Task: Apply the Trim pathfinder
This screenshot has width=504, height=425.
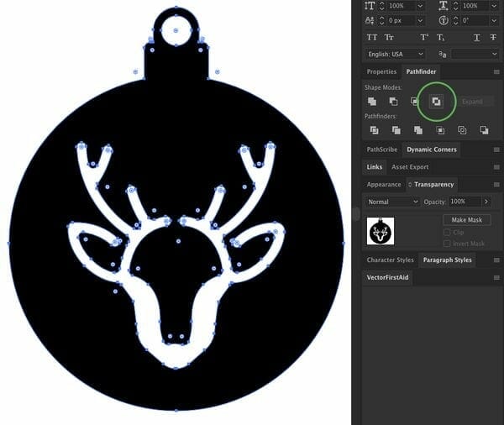Action: click(396, 130)
